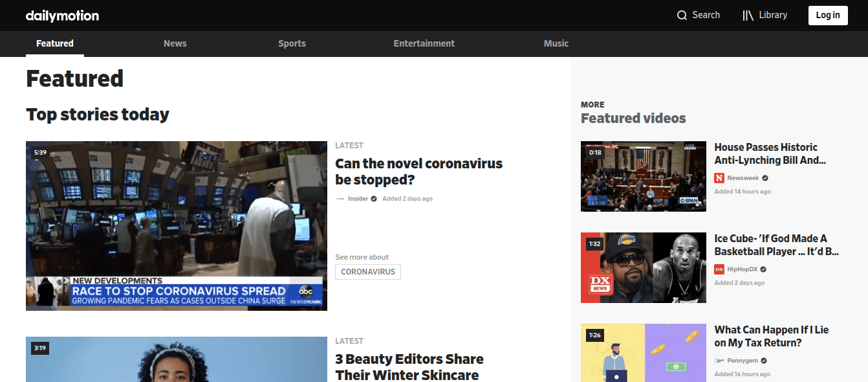The image size is (868, 382).
Task: Click the Newsweek channel name
Action: 743,178
